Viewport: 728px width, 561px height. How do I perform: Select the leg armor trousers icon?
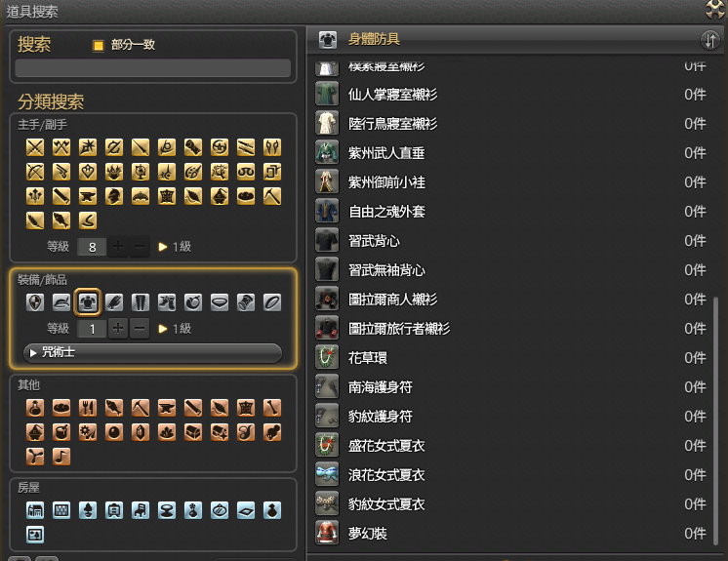[x=141, y=302]
